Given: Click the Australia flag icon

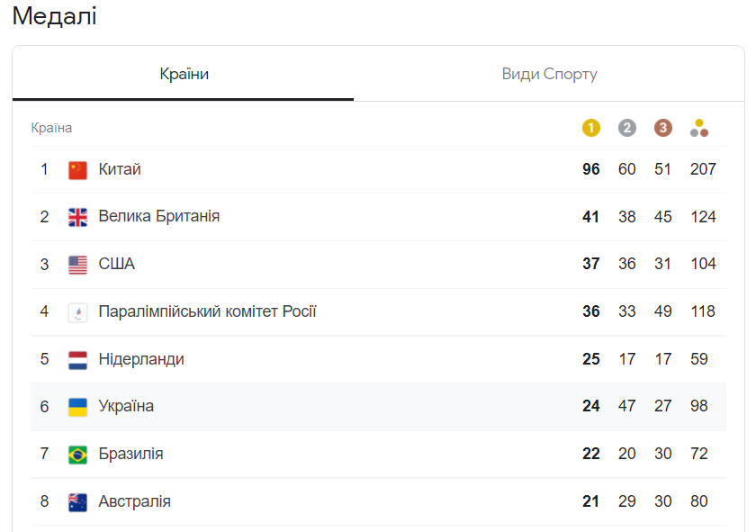Looking at the screenshot, I should tap(78, 502).
